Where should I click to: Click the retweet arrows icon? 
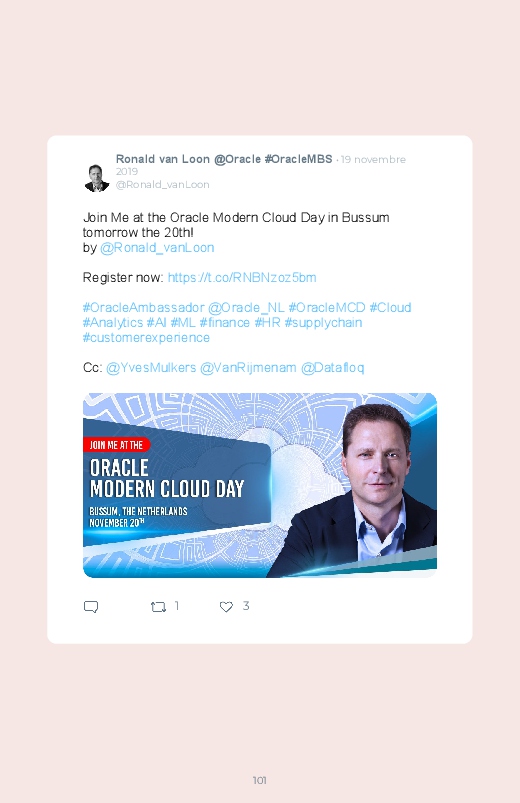pyautogui.click(x=158, y=607)
